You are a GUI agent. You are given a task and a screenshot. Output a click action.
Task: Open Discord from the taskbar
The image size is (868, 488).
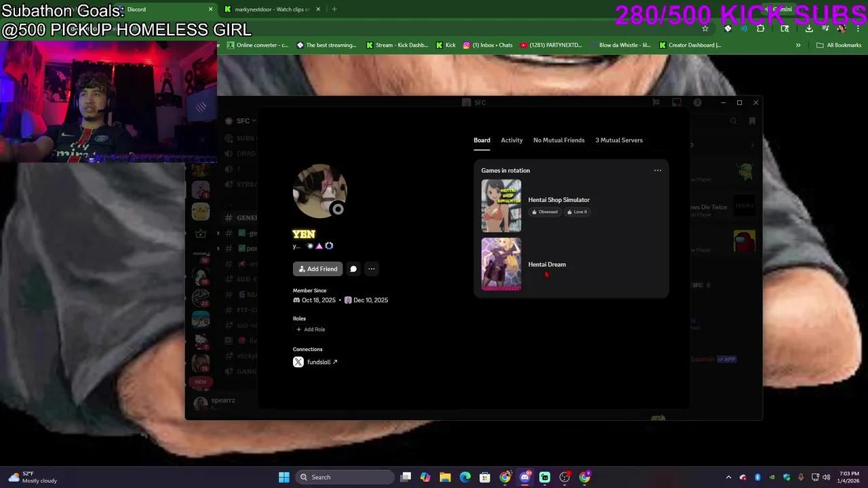coord(524,477)
